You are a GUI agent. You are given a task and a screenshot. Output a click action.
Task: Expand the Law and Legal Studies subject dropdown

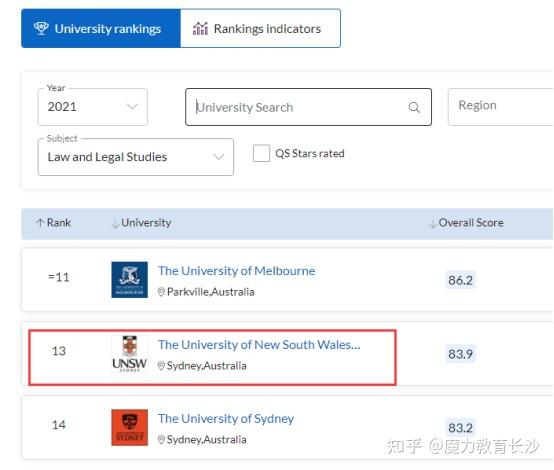coord(136,157)
